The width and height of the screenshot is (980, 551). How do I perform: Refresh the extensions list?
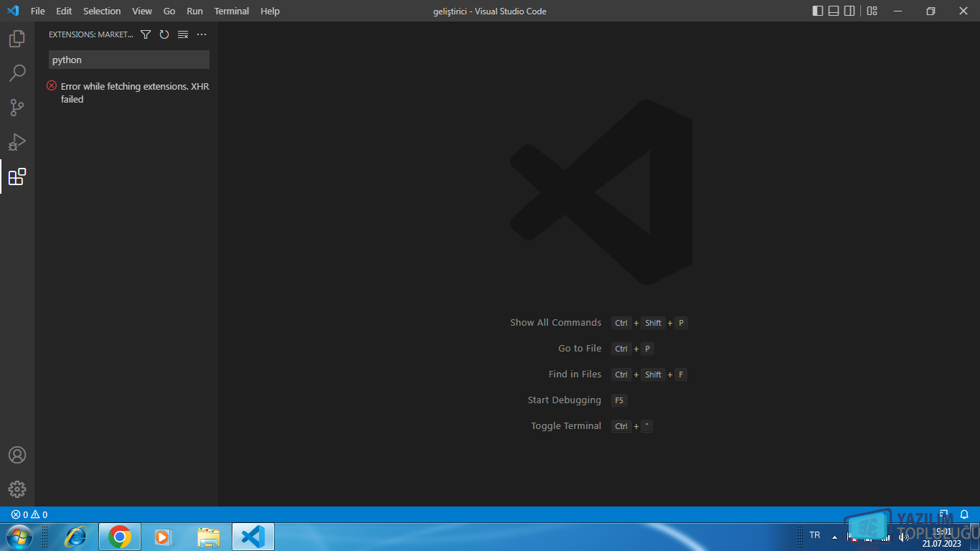pos(164,34)
